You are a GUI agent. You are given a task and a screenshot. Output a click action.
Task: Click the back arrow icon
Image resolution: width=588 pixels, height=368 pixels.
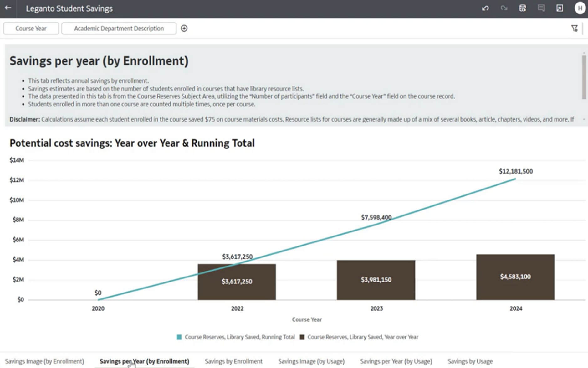tap(8, 8)
